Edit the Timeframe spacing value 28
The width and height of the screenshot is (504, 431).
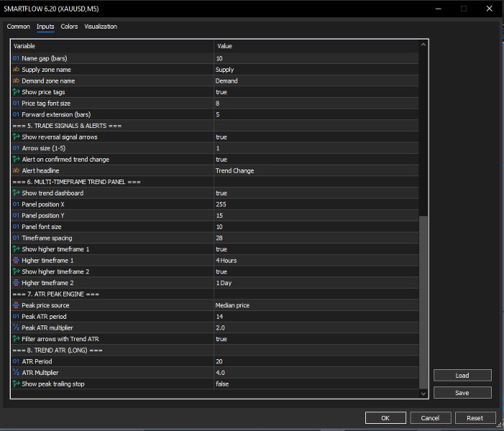click(316, 238)
